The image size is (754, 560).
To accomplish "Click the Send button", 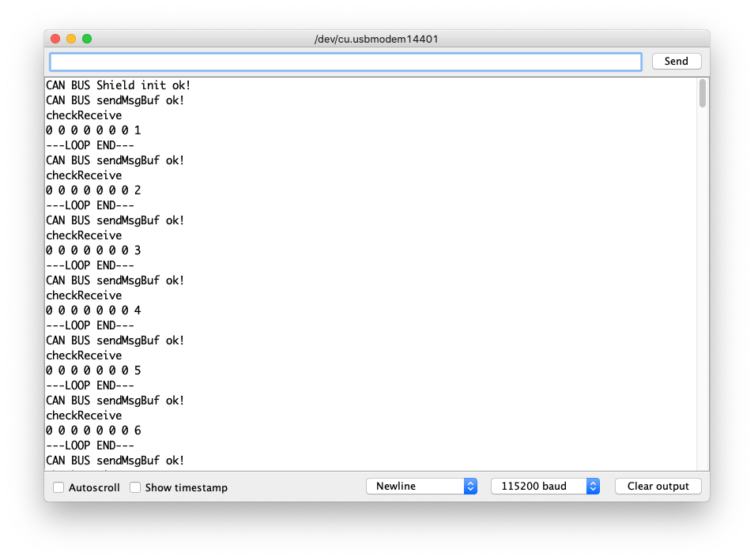I will pos(676,61).
